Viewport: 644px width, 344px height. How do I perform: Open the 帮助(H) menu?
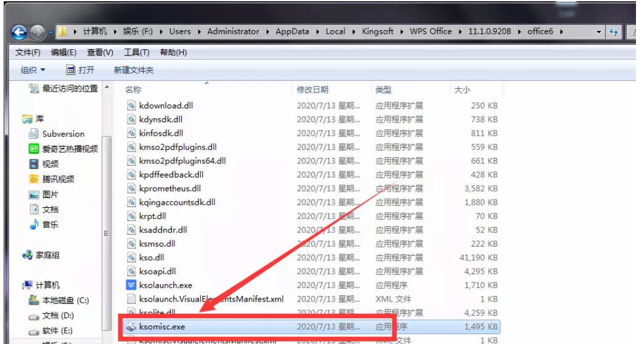(173, 52)
